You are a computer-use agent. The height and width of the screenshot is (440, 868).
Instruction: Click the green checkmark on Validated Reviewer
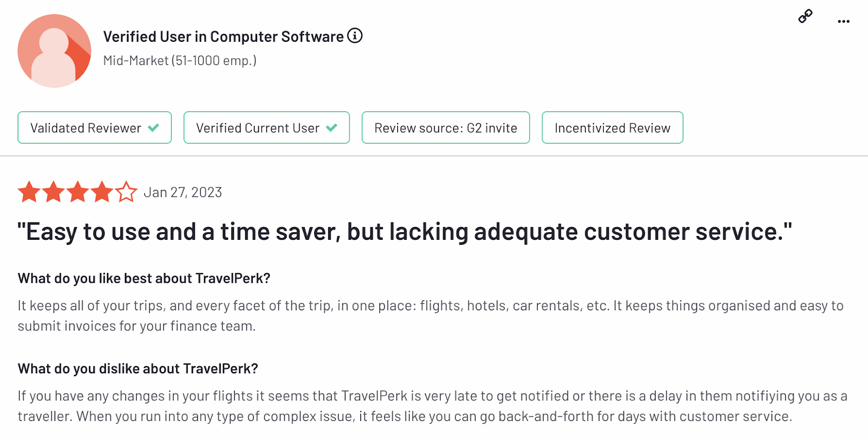click(x=154, y=128)
